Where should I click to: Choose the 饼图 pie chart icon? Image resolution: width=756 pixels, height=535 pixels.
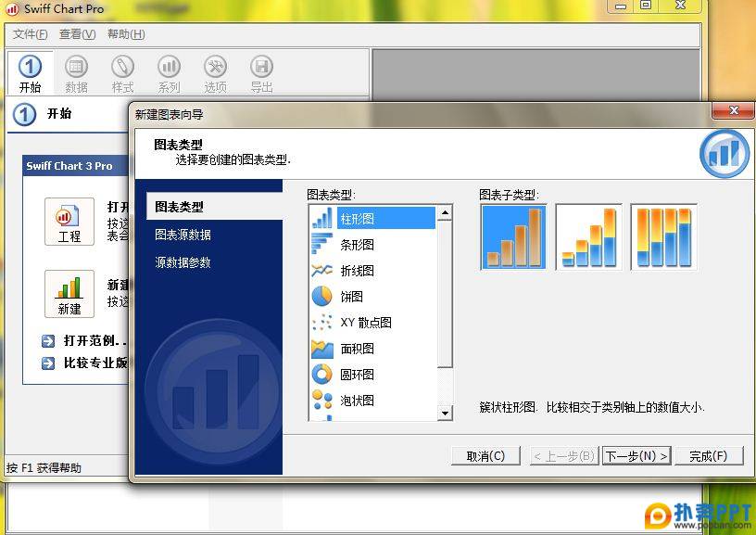point(322,296)
